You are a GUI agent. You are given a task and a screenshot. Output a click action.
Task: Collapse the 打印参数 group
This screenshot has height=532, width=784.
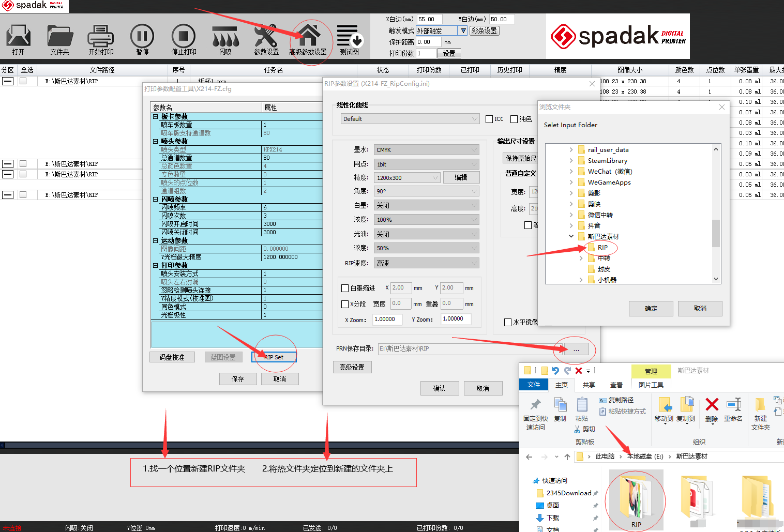(155, 265)
